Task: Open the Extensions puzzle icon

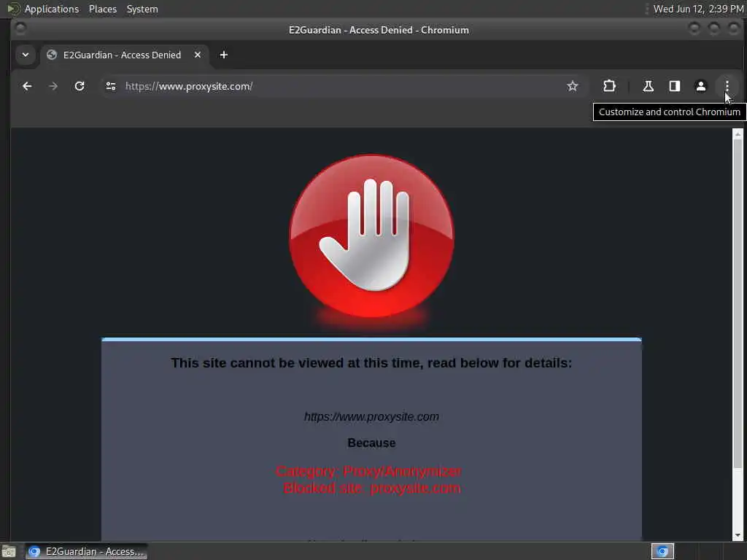Action: pyautogui.click(x=609, y=86)
